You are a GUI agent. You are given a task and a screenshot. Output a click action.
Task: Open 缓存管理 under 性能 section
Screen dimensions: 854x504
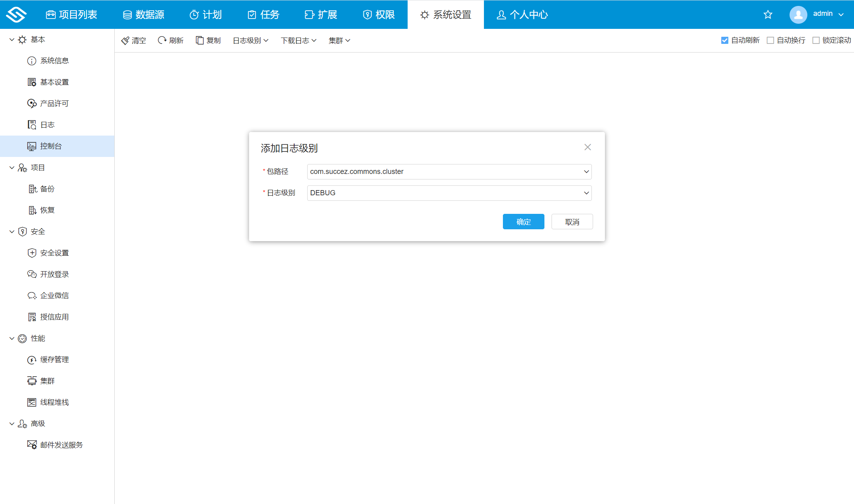[x=54, y=359]
